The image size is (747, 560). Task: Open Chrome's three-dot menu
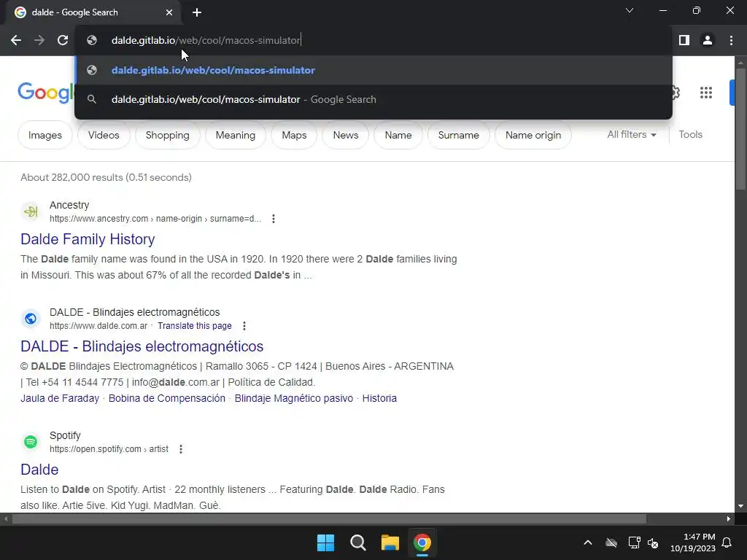tap(731, 41)
